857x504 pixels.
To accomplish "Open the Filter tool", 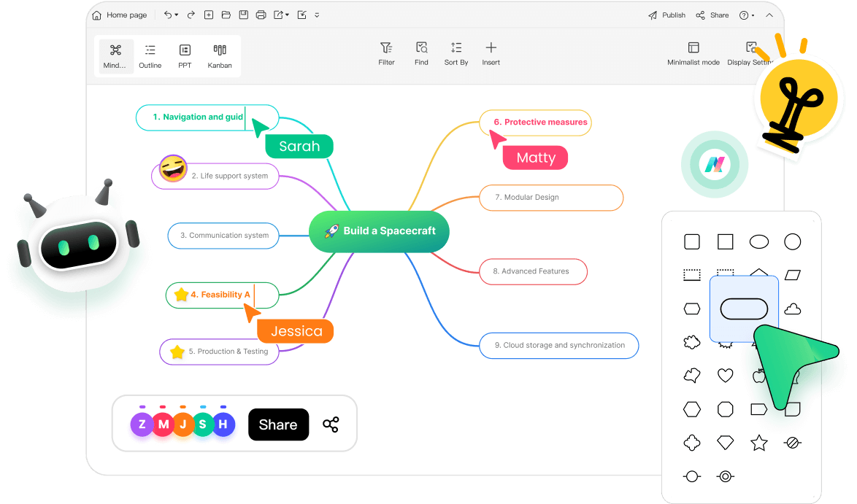I will pos(386,48).
